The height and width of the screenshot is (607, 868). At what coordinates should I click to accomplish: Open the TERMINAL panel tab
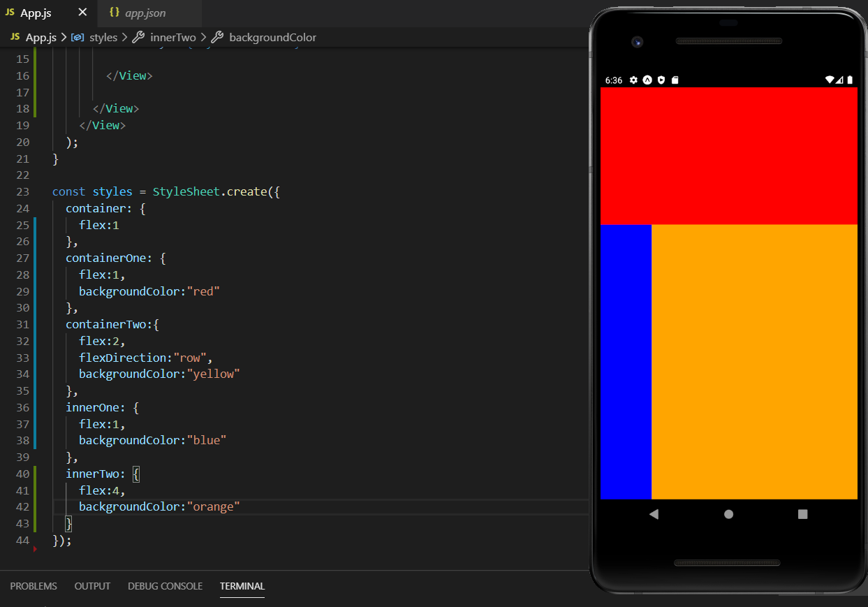(242, 586)
